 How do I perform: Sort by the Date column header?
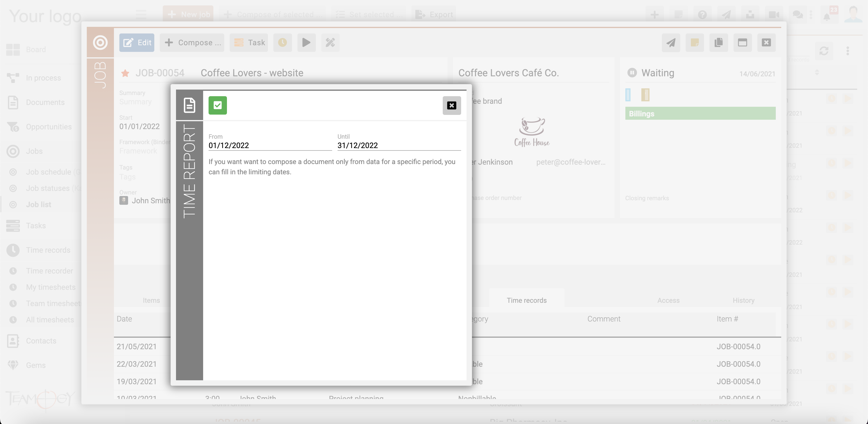124,319
